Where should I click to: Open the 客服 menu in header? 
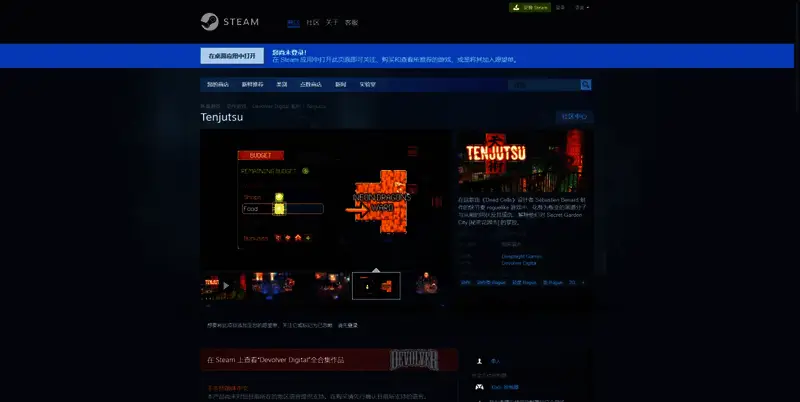[x=351, y=22]
